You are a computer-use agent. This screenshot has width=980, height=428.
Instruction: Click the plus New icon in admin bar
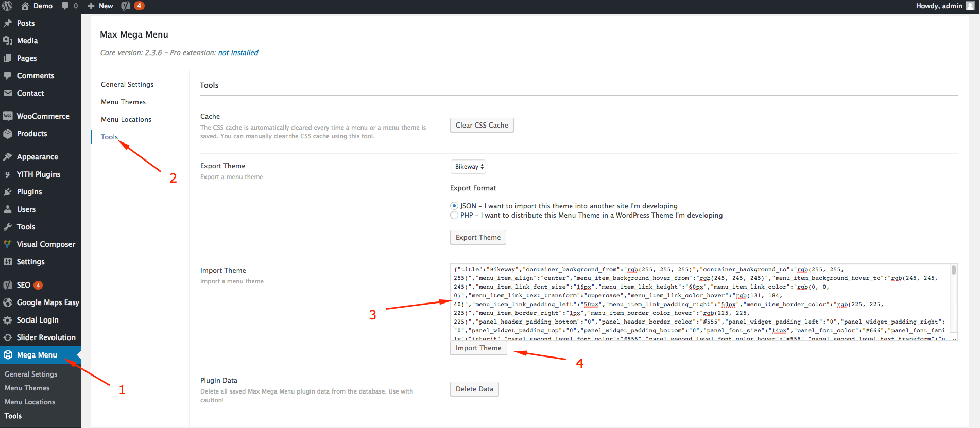click(x=91, y=6)
